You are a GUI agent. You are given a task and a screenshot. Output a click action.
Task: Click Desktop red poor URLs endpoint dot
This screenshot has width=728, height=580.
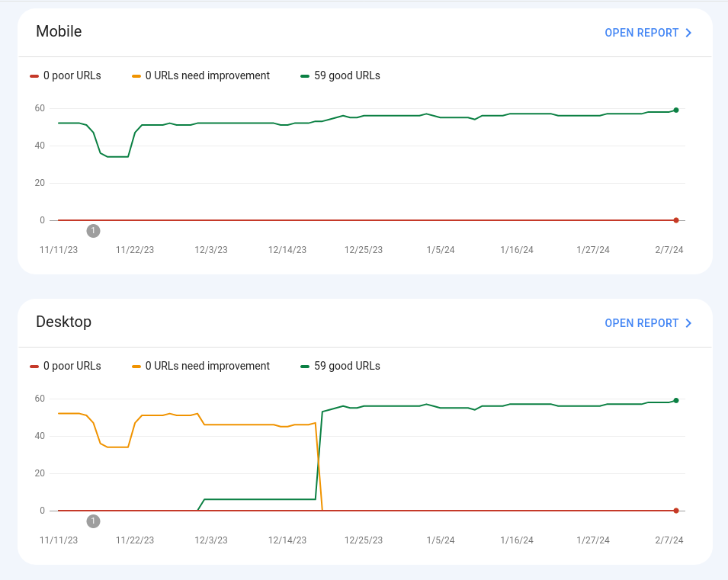(676, 511)
